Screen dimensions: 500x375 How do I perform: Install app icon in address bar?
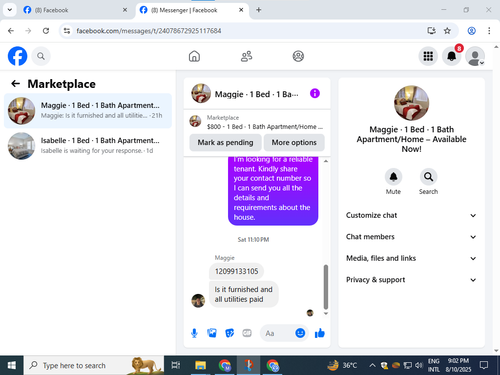(431, 31)
